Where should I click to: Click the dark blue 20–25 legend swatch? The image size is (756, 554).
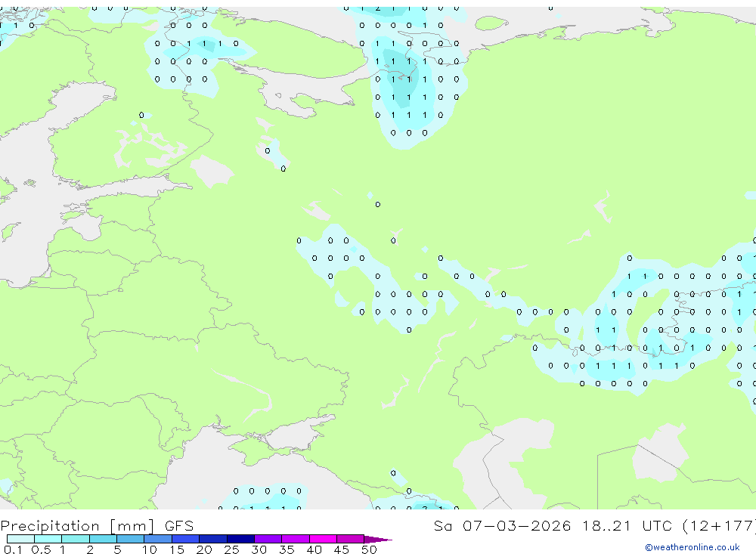click(213, 539)
